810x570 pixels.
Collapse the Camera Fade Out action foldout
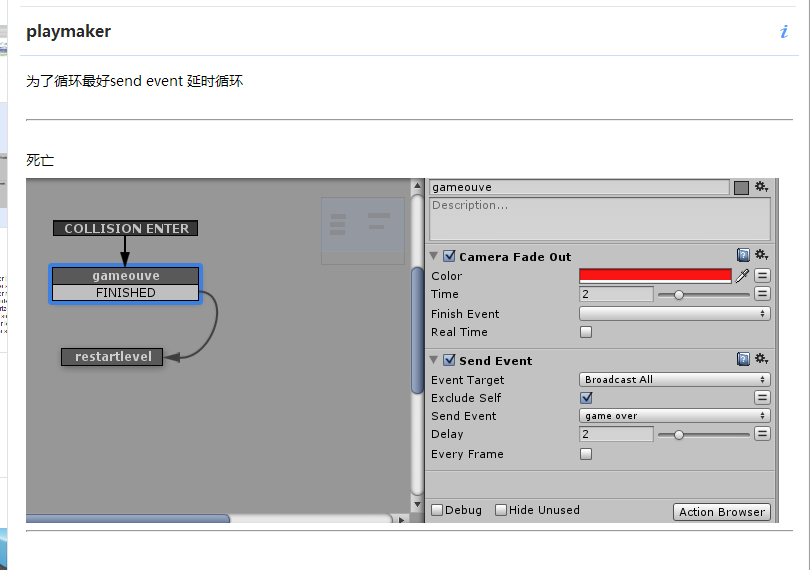click(434, 256)
